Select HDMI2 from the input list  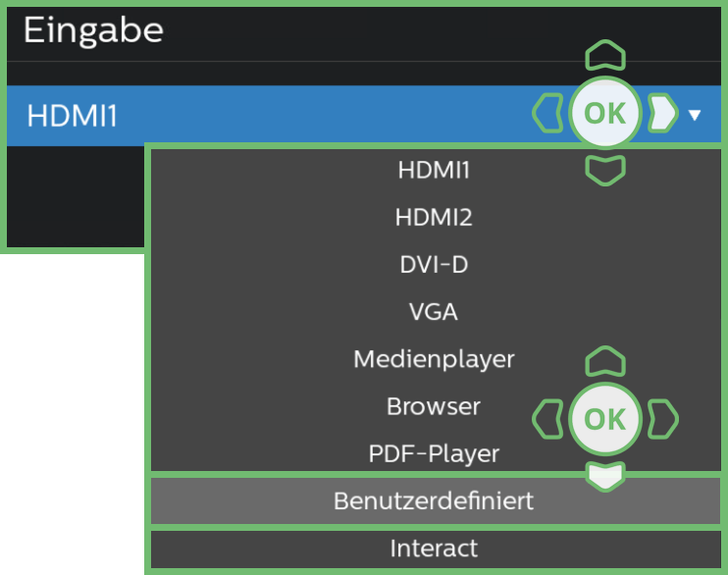point(434,217)
